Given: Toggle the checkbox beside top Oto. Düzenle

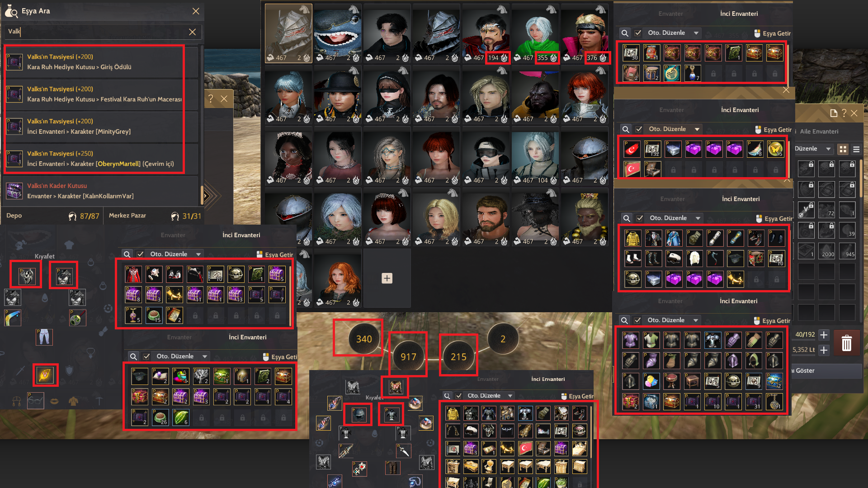Looking at the screenshot, I should click(x=638, y=33).
